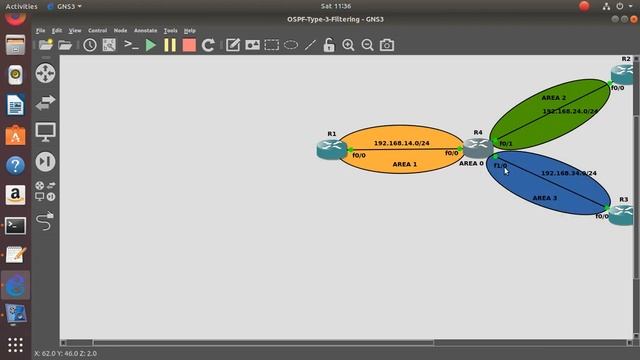Open Rhythmbox from the dock
640x360 pixels.
coord(16,75)
